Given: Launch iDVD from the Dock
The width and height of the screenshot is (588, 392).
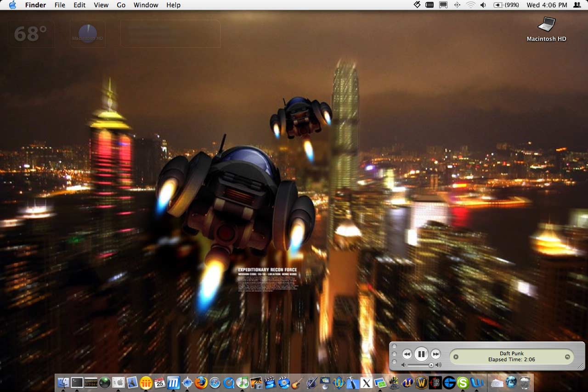Looking at the screenshot, I should 284,382.
